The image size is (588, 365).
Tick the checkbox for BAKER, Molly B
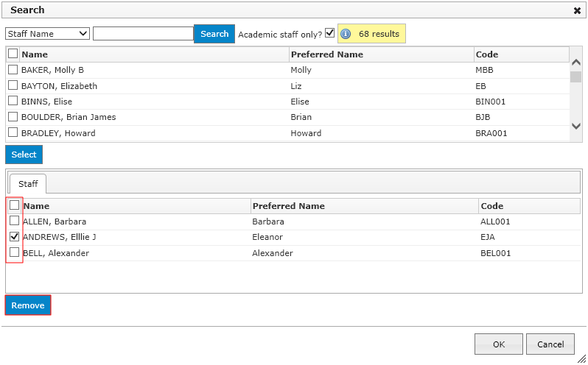(13, 70)
